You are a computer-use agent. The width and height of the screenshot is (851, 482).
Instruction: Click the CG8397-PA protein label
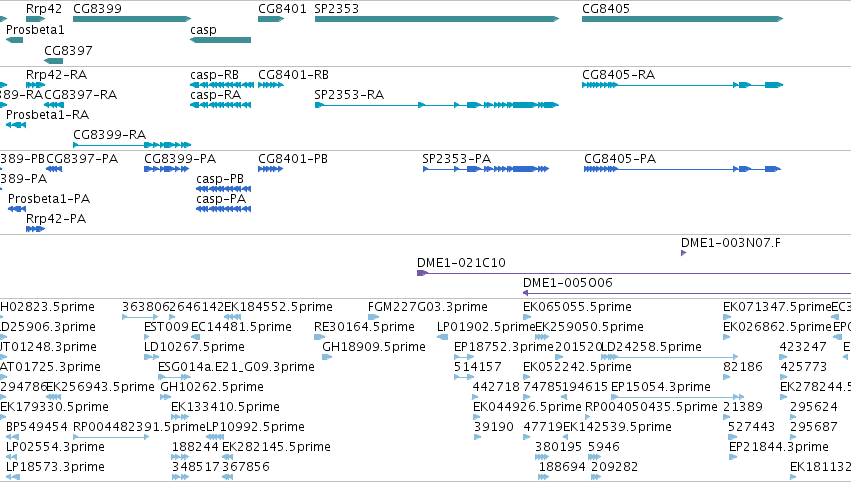[82, 158]
